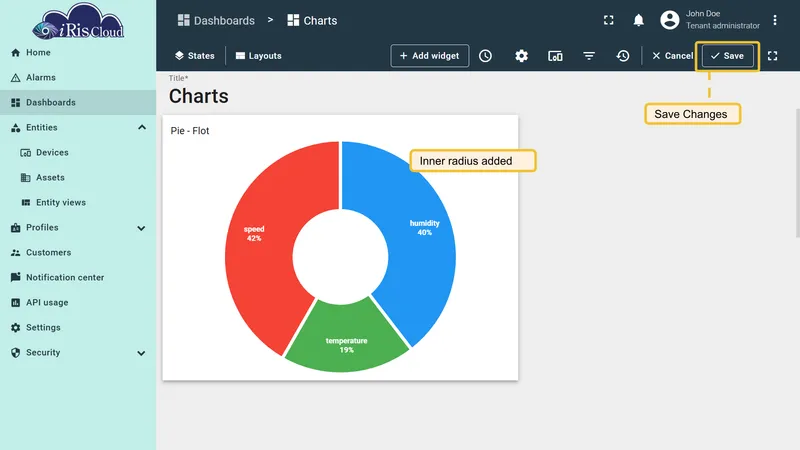Click the Charts breadcrumb
The image size is (800, 450).
tap(312, 20)
